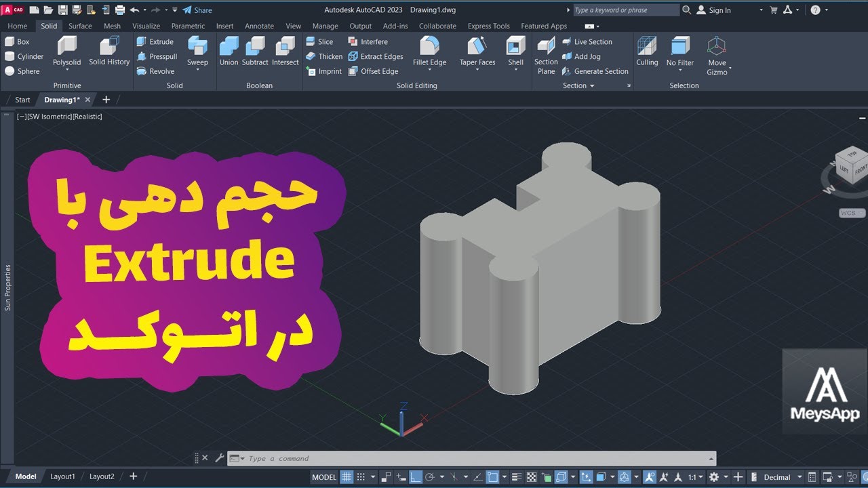The image size is (868, 488).
Task: Click the SW Isometric view control label
Action: [x=50, y=117]
